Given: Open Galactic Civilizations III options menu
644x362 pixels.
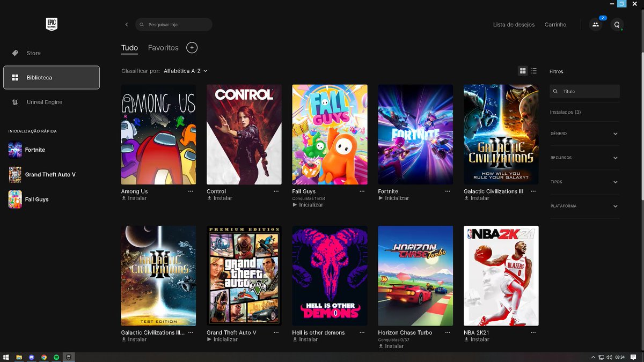Looking at the screenshot, I should tap(533, 191).
